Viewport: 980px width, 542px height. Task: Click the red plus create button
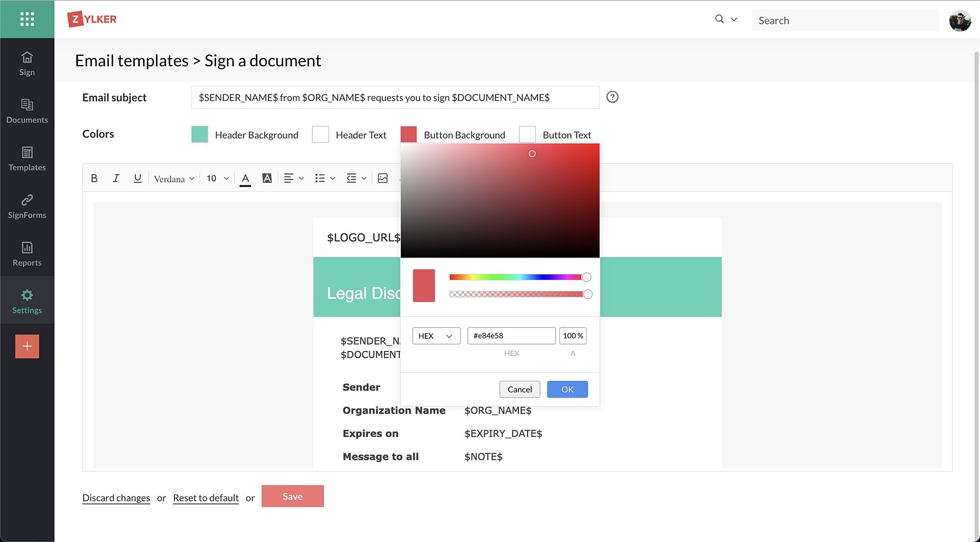[x=27, y=346]
